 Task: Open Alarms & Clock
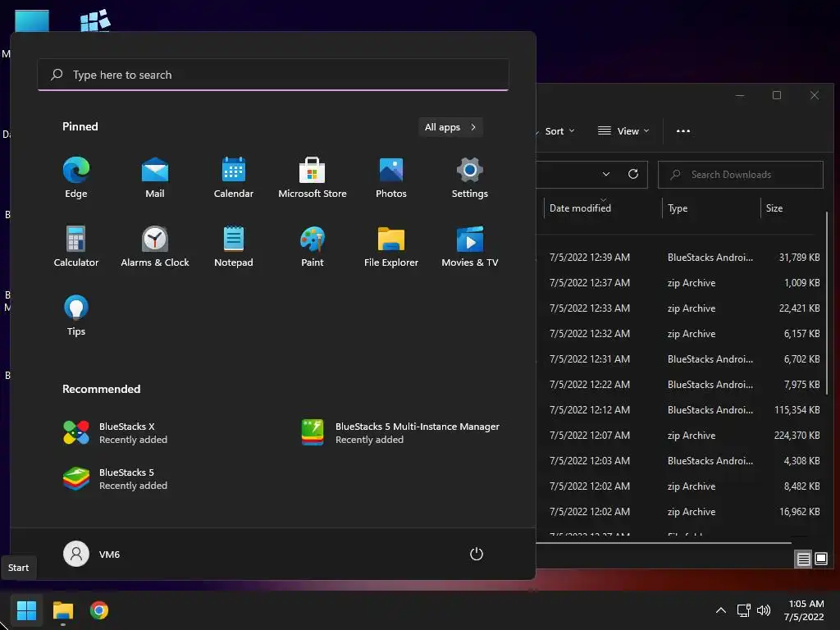pyautogui.click(x=155, y=246)
